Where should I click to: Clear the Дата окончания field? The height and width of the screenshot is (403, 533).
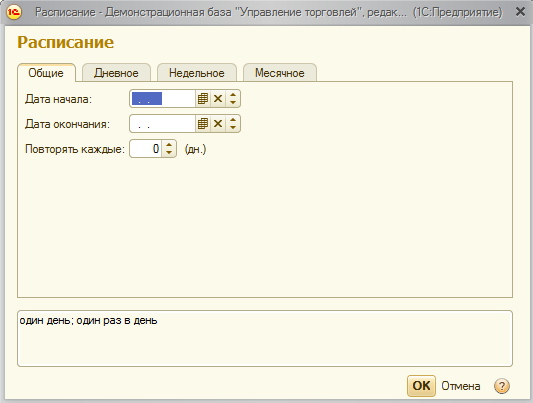pos(218,124)
